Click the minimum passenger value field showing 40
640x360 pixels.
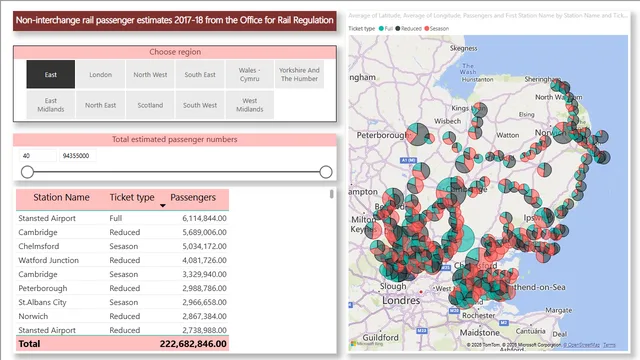pyautogui.click(x=38, y=156)
